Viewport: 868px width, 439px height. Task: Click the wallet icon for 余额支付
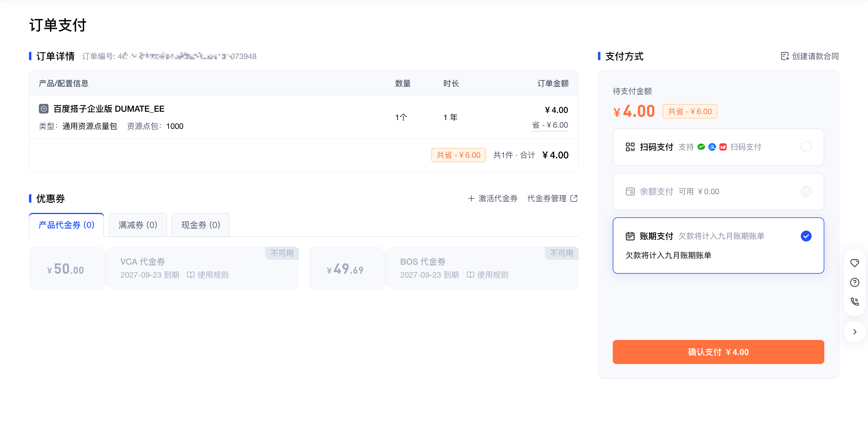point(630,191)
